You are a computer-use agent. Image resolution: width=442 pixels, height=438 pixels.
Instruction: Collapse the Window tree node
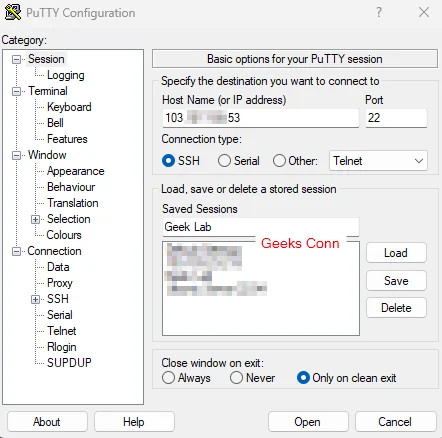pyautogui.click(x=16, y=155)
